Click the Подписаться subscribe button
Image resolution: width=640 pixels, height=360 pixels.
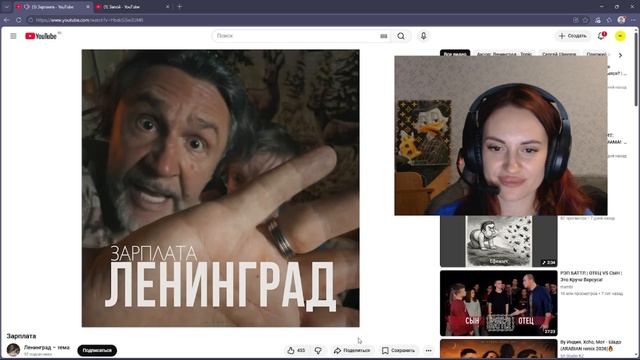(97, 350)
